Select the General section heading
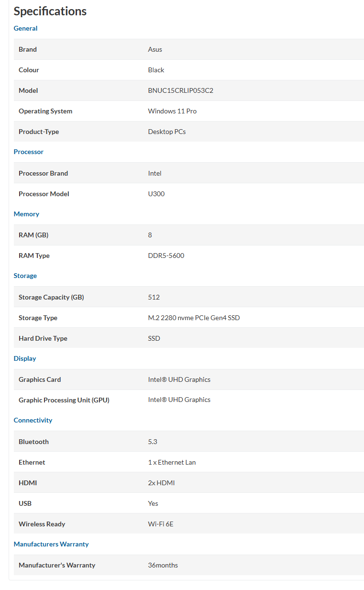 click(25, 28)
